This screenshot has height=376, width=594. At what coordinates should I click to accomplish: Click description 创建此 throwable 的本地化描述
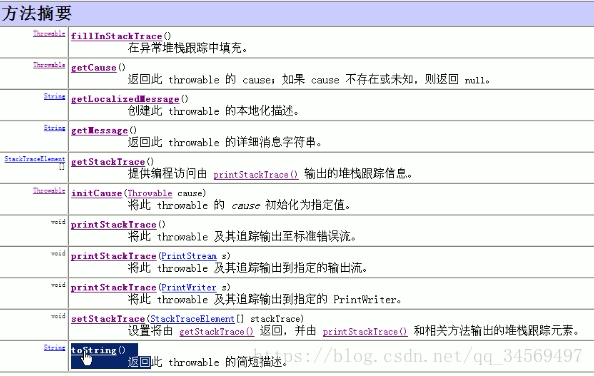tap(213, 111)
